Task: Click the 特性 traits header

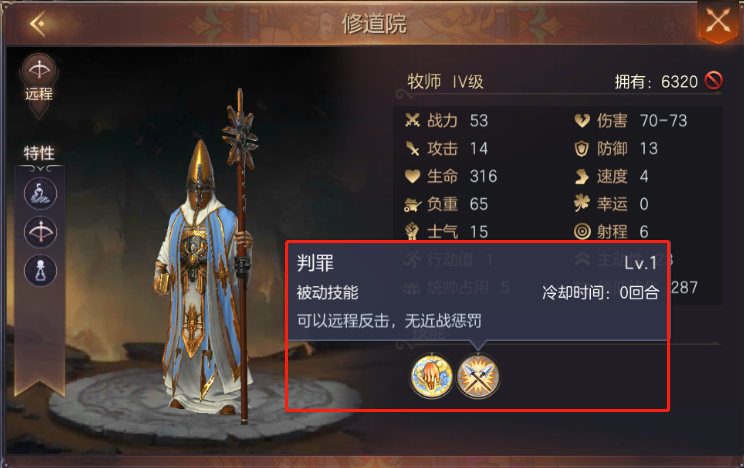Action: coord(39,153)
